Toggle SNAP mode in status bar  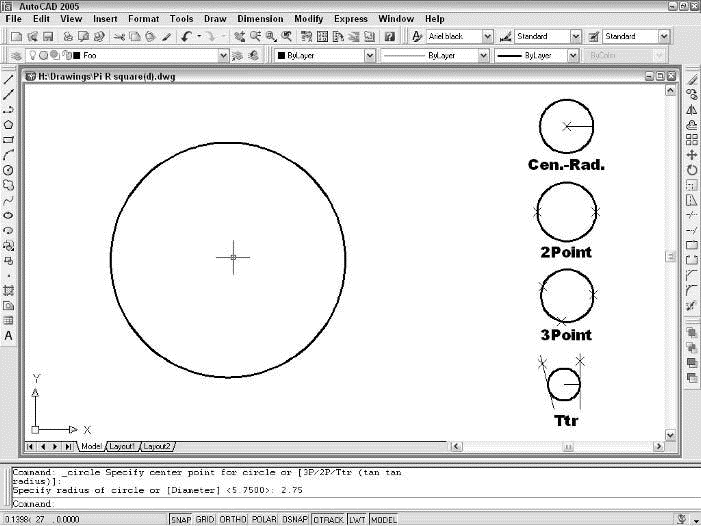click(x=181, y=520)
